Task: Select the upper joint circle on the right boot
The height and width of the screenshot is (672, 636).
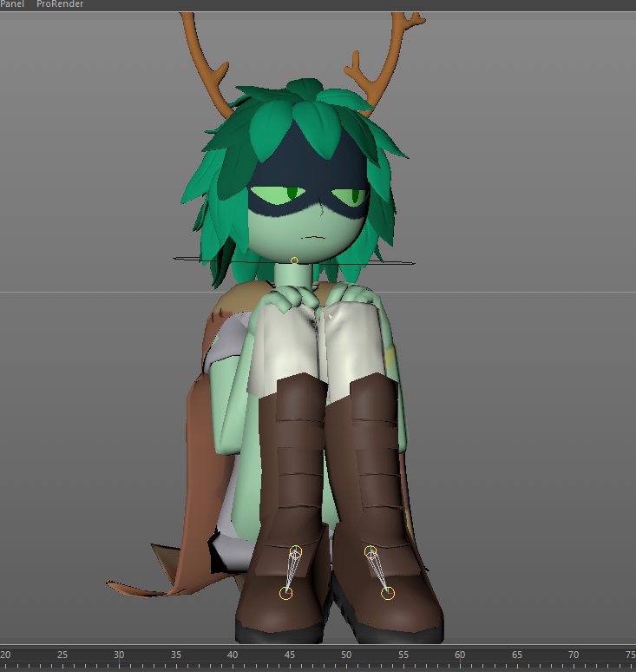Action: [370, 551]
